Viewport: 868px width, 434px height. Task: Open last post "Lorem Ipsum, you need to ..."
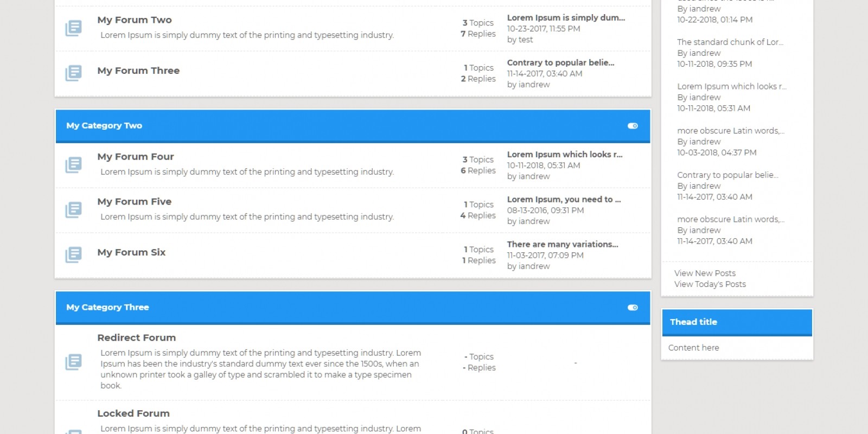[x=564, y=199]
